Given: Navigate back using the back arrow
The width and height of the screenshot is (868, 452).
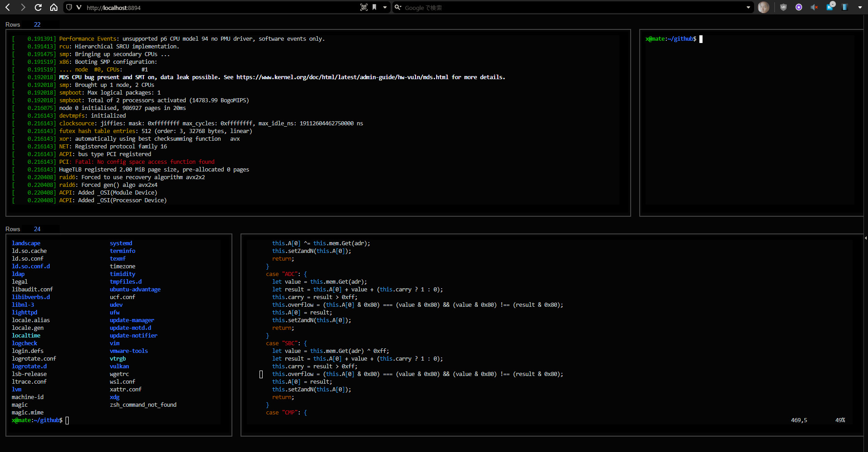Looking at the screenshot, I should click(x=7, y=7).
